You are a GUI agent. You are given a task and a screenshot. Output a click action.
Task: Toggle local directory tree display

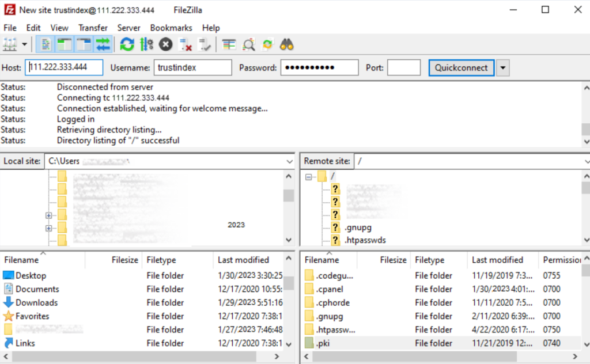tap(65, 44)
